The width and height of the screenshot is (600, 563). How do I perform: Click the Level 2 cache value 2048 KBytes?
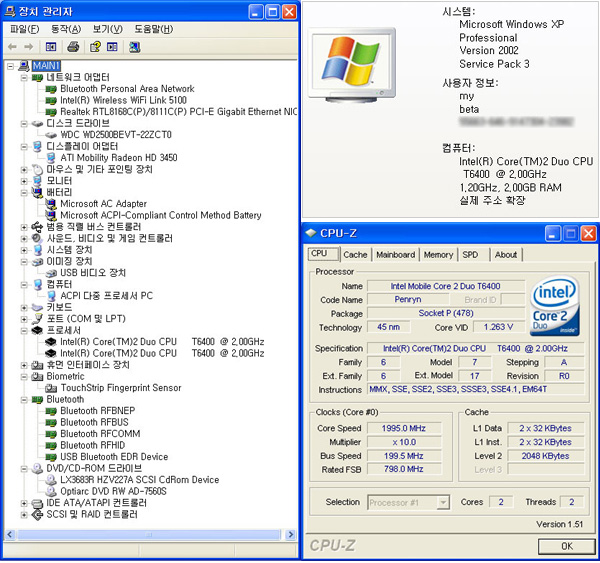[x=545, y=456]
